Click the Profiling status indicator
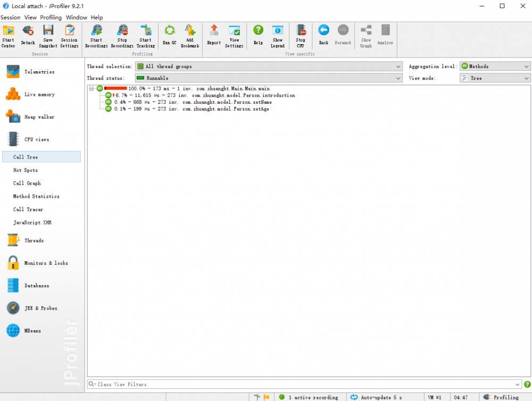This screenshot has width=532, height=401. 501,397
